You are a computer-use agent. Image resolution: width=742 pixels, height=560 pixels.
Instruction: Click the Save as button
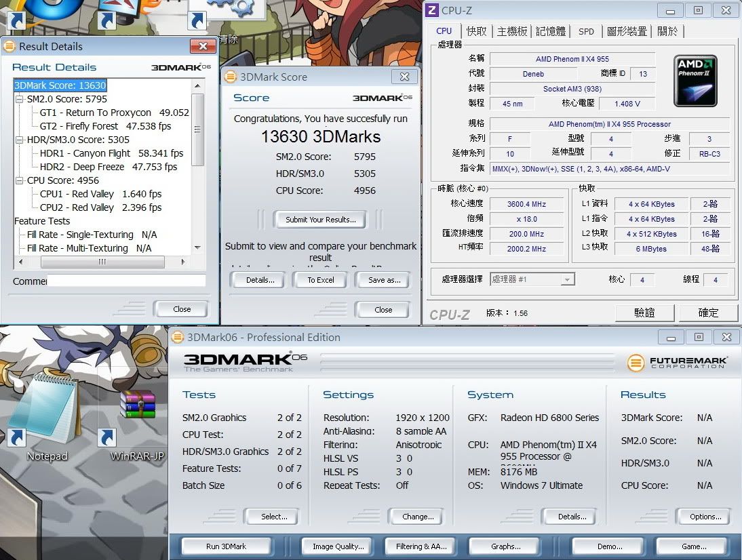[384, 280]
